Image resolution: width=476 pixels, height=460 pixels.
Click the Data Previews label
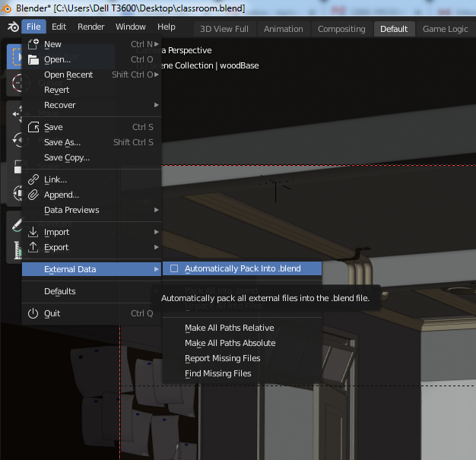pos(71,210)
